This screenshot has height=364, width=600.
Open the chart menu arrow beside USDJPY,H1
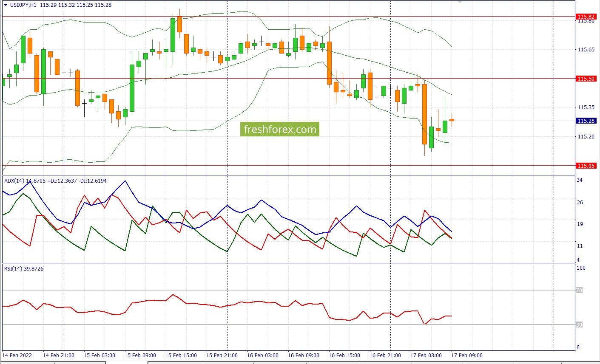point(6,5)
